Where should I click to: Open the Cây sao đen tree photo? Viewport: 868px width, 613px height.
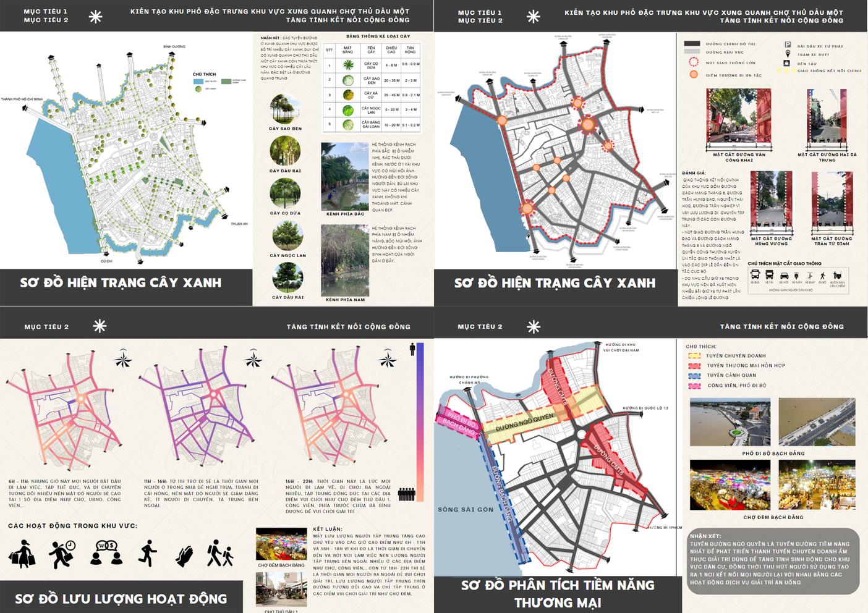[286, 110]
